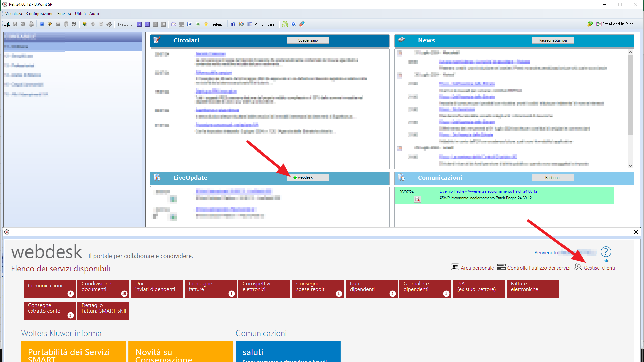Open Consegne estratto conto tile

coord(50,311)
